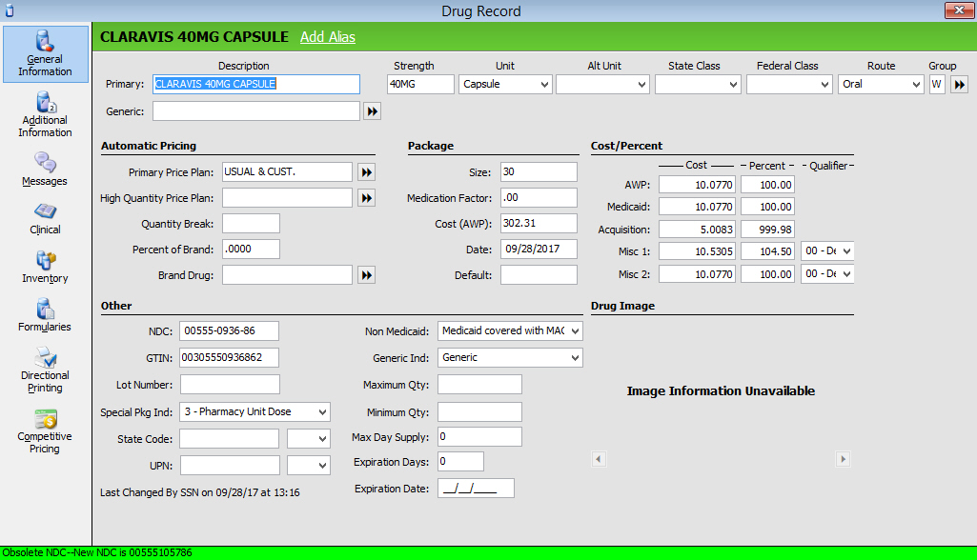Click the lookup arrows beside Generic field

(x=372, y=111)
